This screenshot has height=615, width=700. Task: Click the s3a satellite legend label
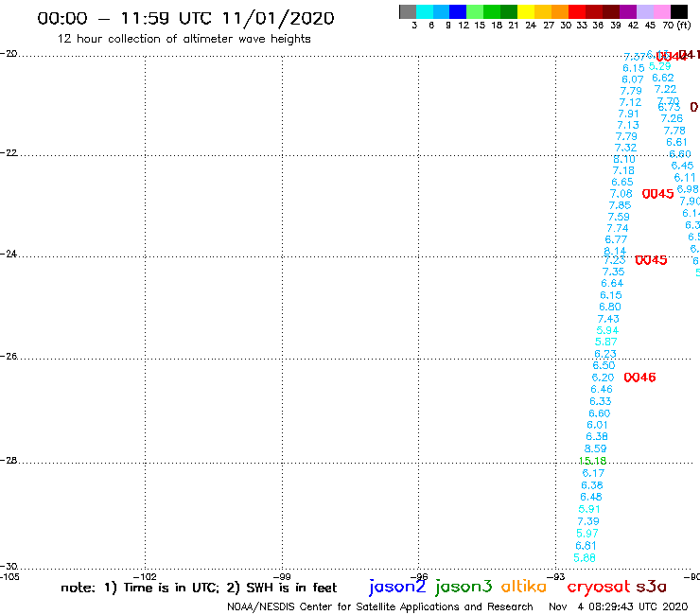coord(652,587)
